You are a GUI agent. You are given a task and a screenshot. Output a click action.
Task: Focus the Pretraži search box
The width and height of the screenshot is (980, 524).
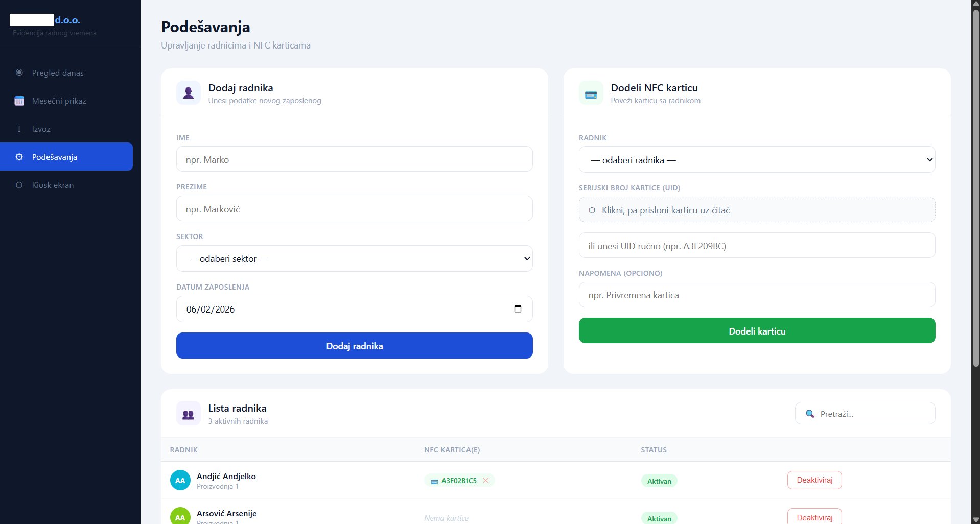point(865,414)
